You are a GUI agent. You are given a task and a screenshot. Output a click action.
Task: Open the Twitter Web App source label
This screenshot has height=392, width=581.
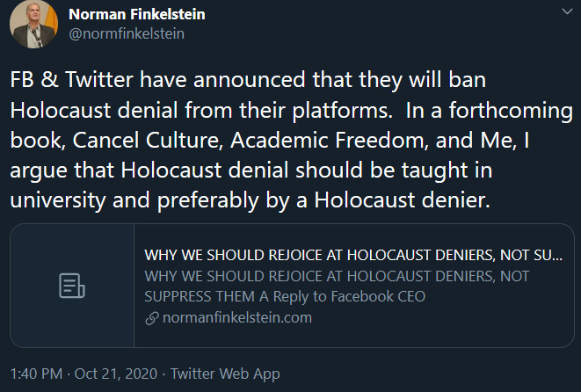pyautogui.click(x=225, y=374)
